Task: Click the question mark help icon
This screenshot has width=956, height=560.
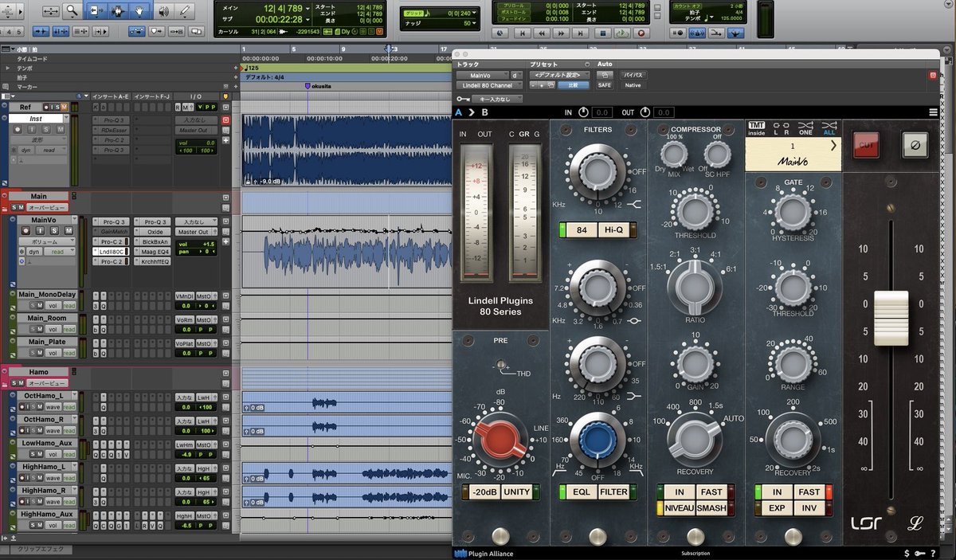Action: click(933, 553)
